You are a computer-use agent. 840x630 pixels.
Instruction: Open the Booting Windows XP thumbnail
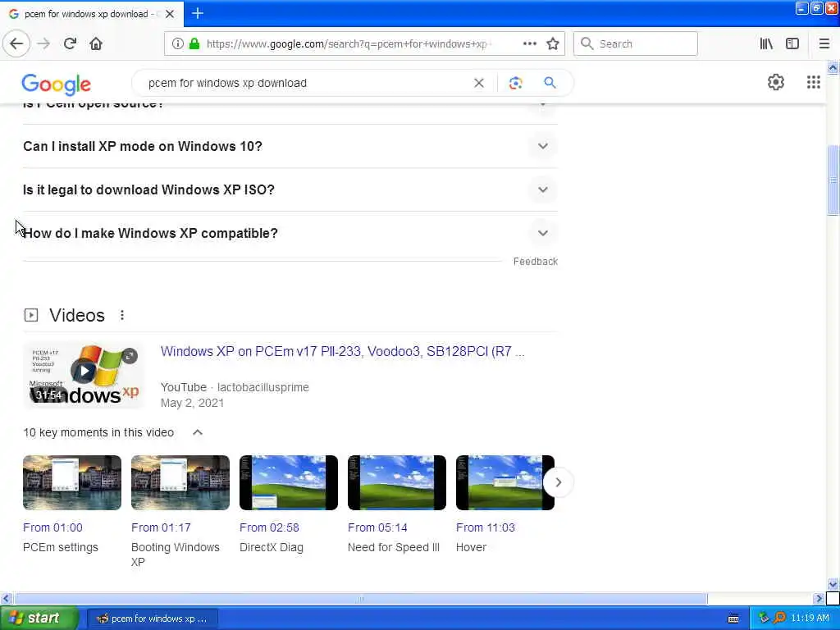(x=180, y=482)
